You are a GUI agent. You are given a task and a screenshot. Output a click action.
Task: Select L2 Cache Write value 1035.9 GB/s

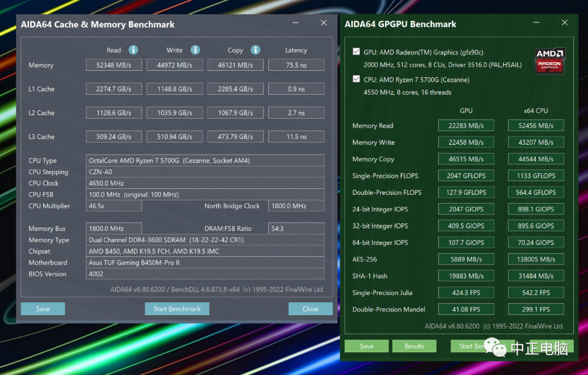click(x=175, y=113)
